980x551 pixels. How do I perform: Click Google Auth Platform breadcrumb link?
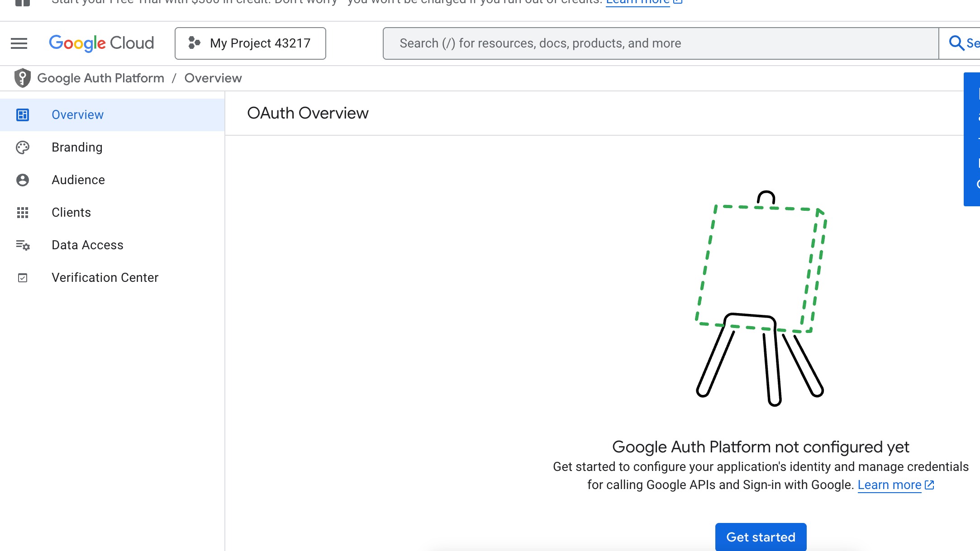pyautogui.click(x=100, y=78)
